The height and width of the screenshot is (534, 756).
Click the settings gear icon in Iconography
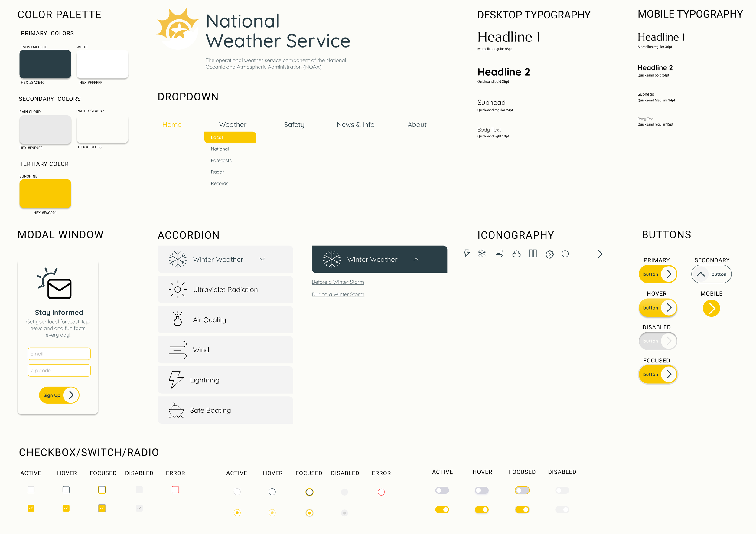(549, 254)
